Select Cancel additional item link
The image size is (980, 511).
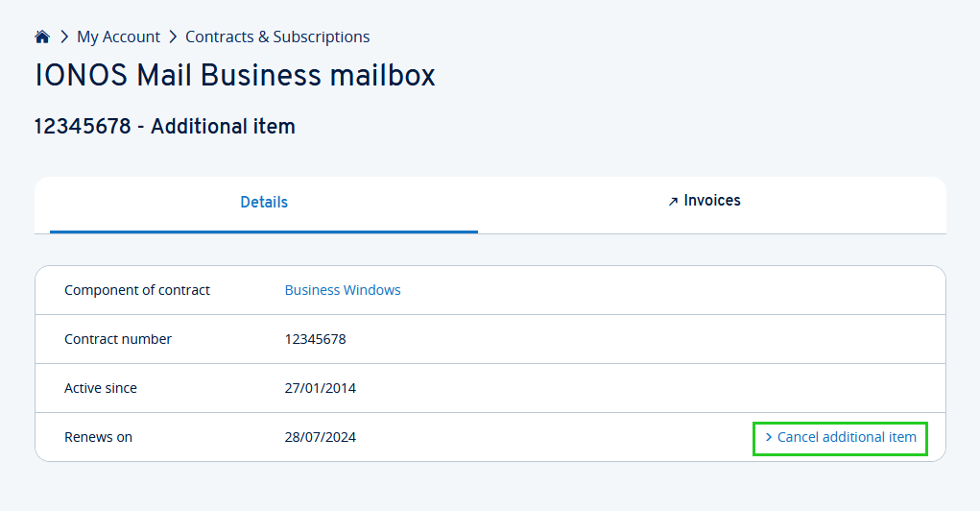(x=847, y=437)
